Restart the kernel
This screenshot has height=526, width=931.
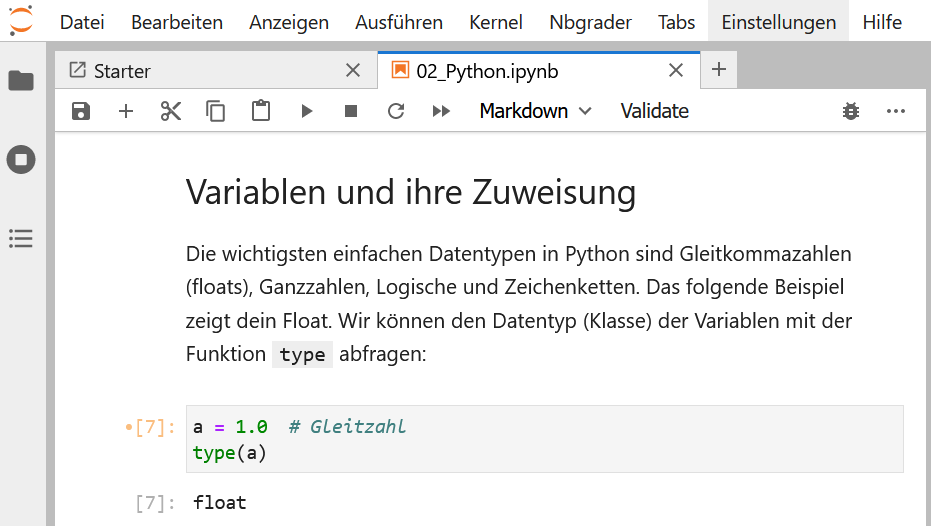(x=396, y=111)
